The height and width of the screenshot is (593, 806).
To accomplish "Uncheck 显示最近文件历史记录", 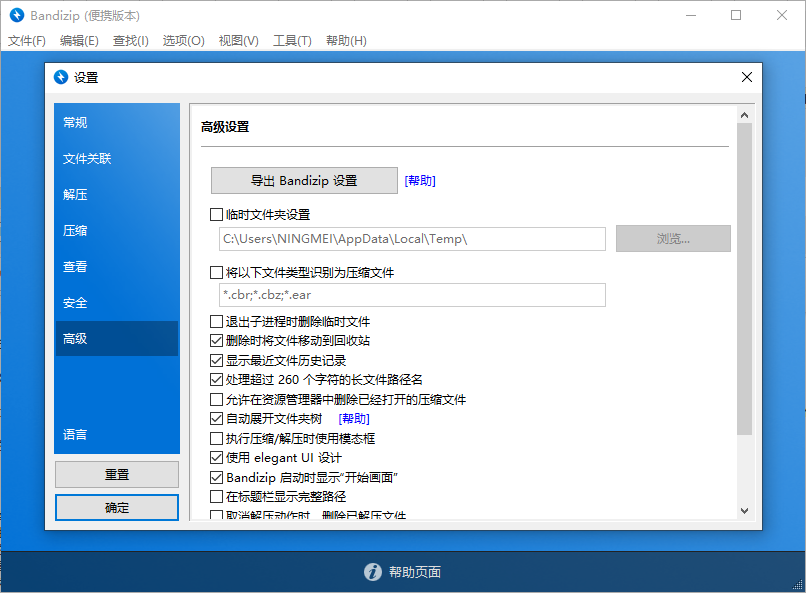I will pyautogui.click(x=216, y=360).
